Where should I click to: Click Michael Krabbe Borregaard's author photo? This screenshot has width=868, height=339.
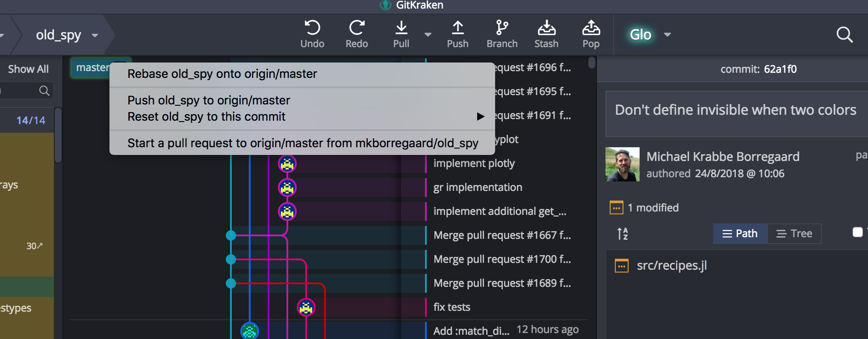(623, 164)
